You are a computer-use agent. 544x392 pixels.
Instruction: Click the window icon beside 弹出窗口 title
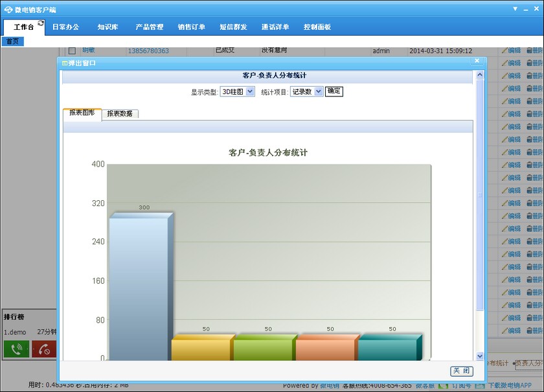click(65, 63)
